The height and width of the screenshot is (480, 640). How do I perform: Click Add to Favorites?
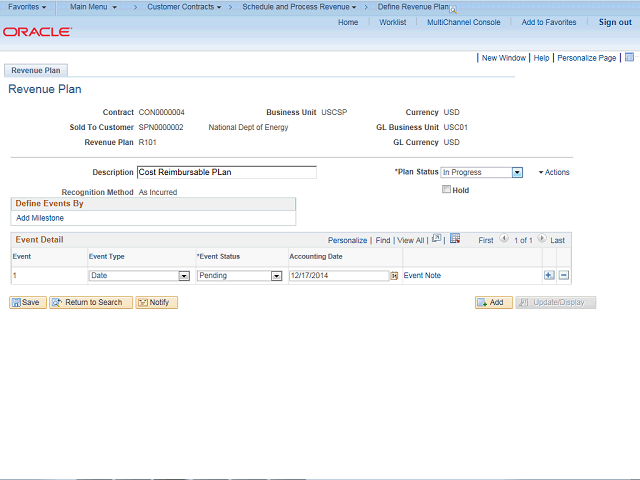[x=549, y=22]
